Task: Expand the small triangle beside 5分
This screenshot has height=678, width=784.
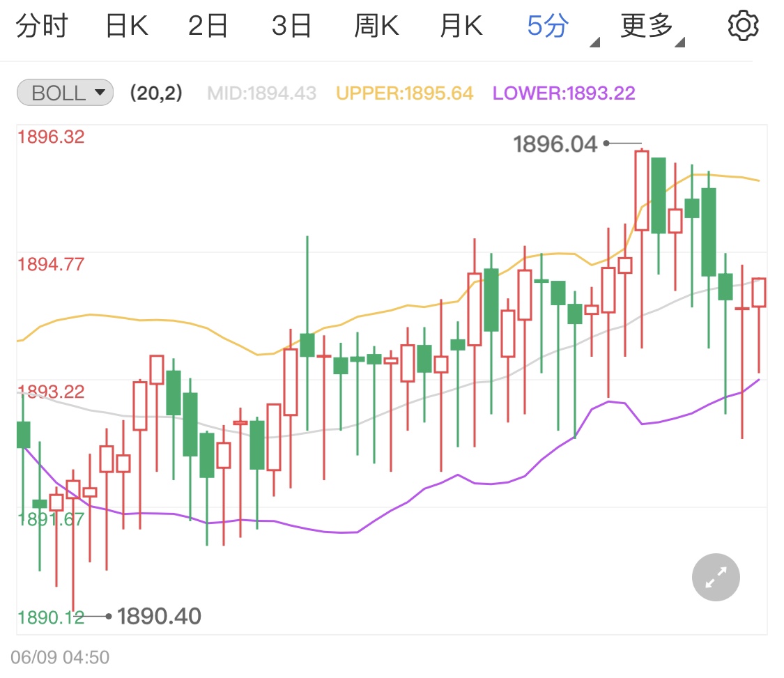Action: point(594,43)
